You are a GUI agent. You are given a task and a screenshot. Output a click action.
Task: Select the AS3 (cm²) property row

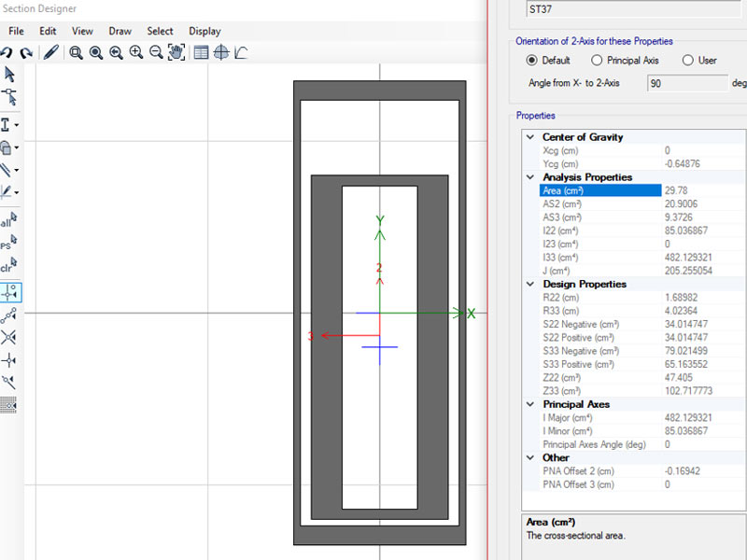(642, 217)
